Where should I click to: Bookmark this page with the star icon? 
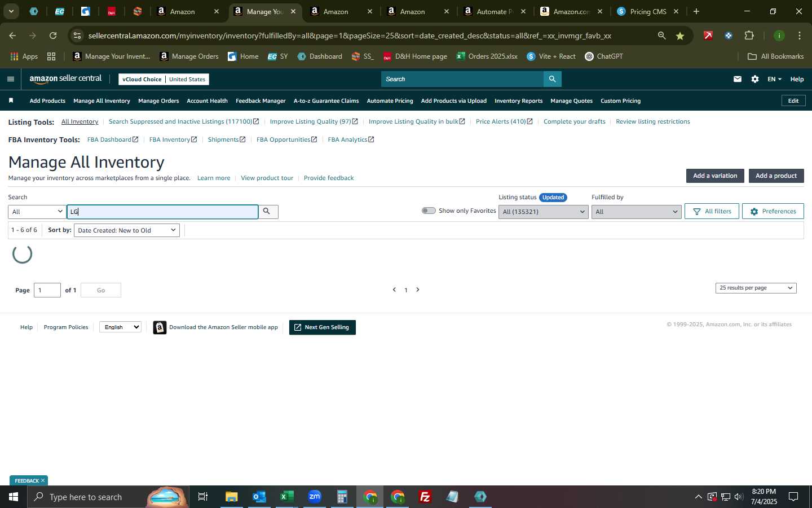coord(680,36)
